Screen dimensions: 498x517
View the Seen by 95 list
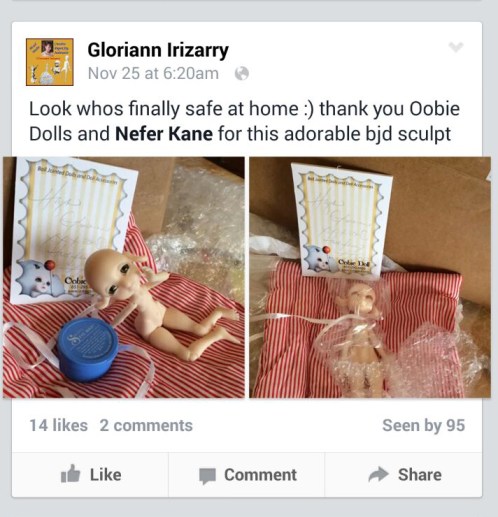(x=423, y=425)
